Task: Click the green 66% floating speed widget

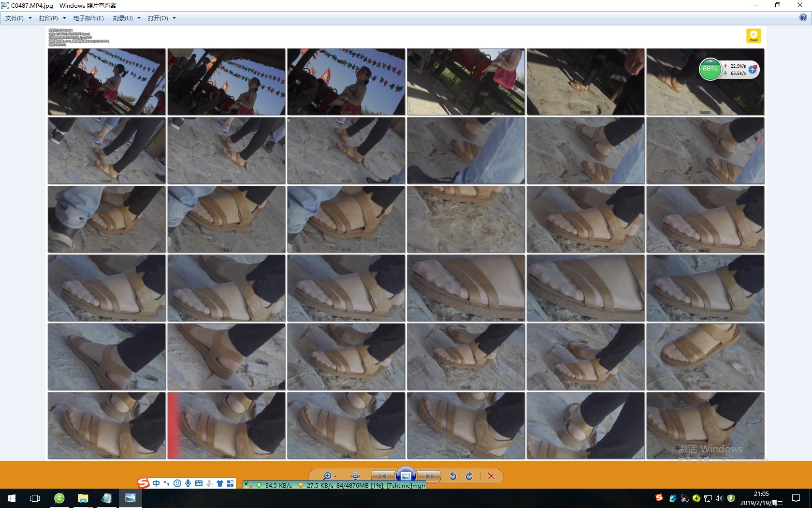Action: 710,70
